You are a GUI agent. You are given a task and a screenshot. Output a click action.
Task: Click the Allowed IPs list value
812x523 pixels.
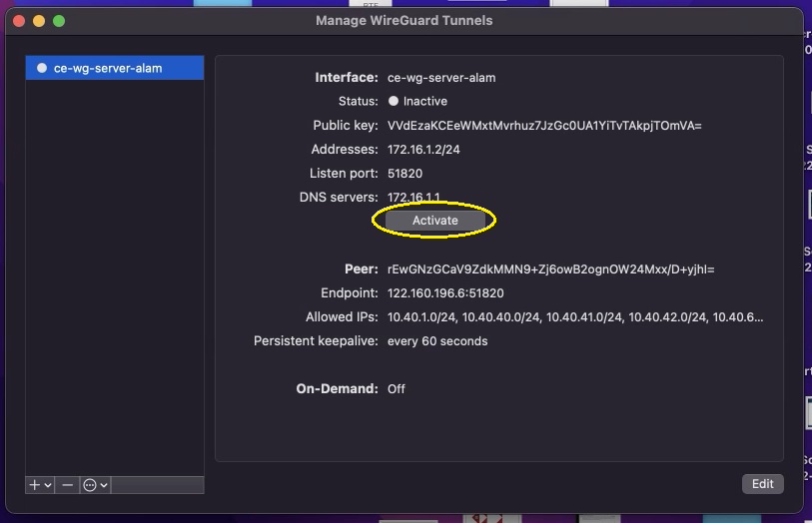pos(575,317)
